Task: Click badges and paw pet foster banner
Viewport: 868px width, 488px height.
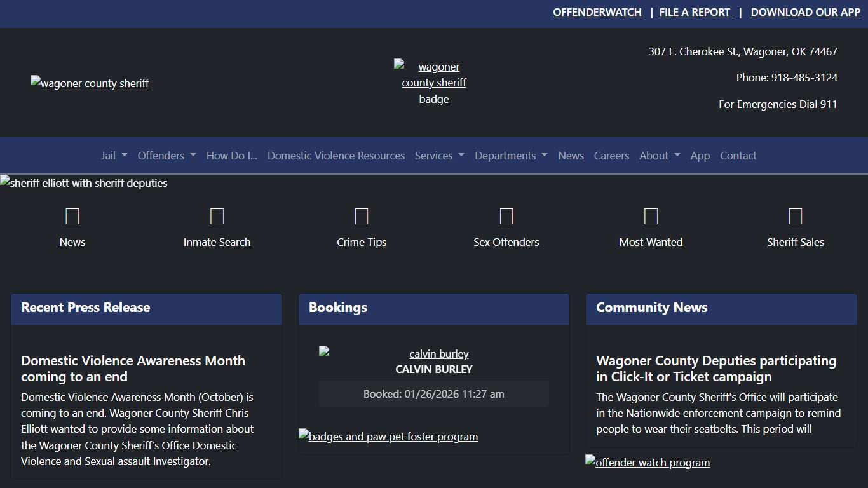Action: pyautogui.click(x=388, y=437)
